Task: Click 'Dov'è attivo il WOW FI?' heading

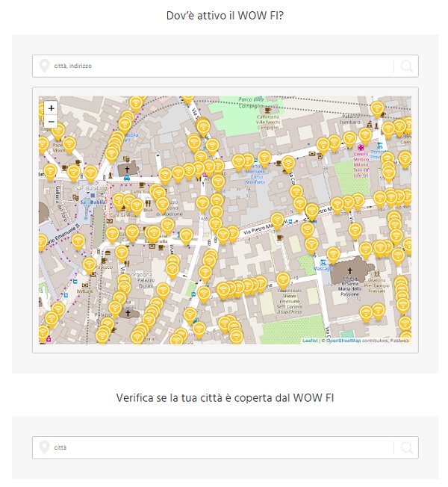Action: 225,16
